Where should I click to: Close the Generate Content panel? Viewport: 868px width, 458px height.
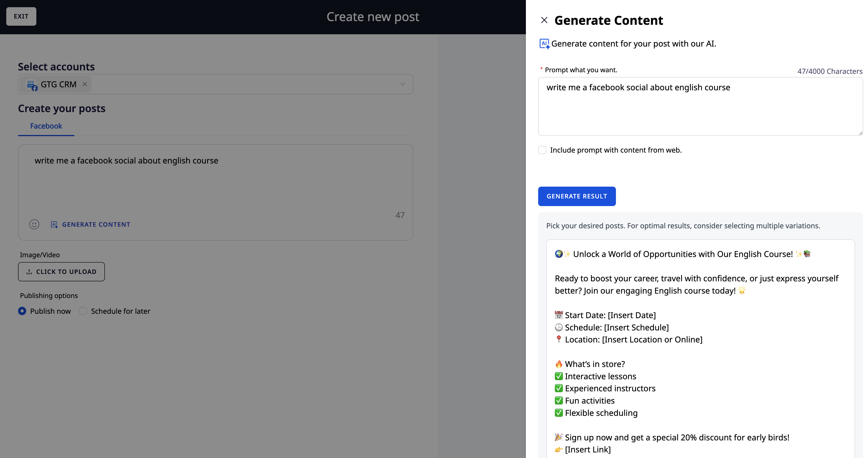(x=544, y=20)
